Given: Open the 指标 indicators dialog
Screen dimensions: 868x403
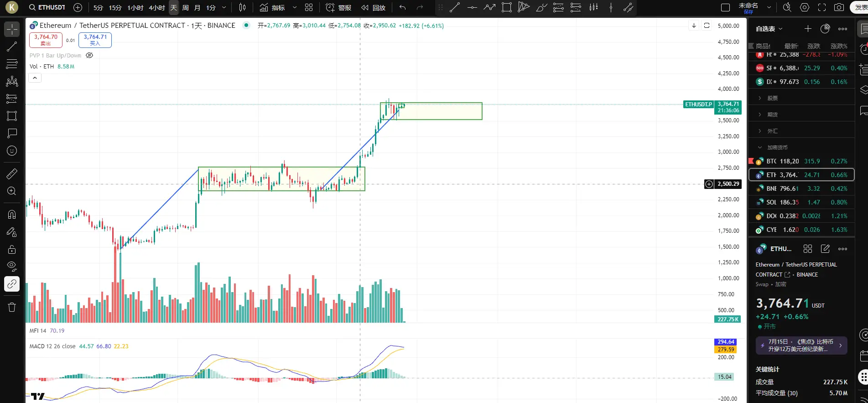Looking at the screenshot, I should 272,8.
